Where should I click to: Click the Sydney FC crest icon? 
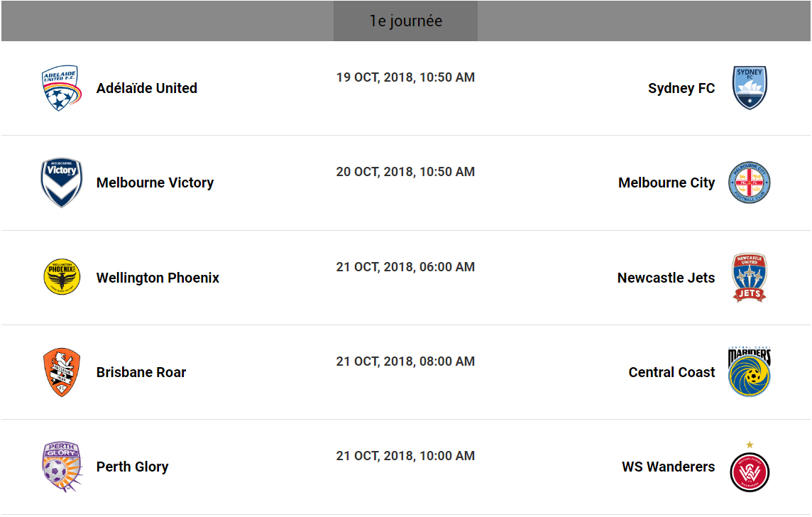[750, 88]
